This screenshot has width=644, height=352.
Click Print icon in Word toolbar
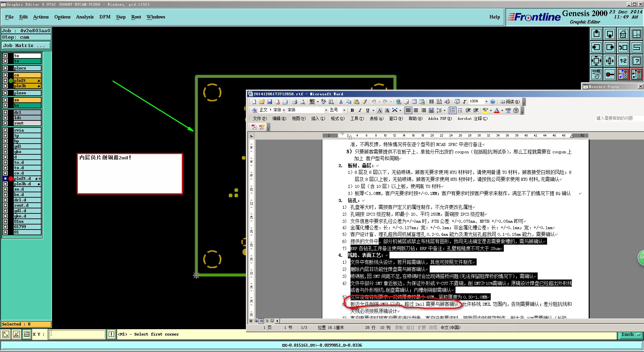click(x=294, y=102)
